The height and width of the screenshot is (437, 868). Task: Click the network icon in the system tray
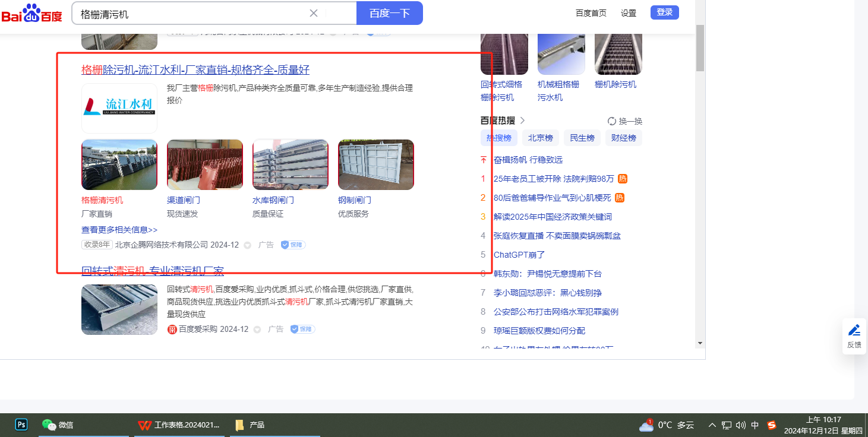tap(727, 425)
